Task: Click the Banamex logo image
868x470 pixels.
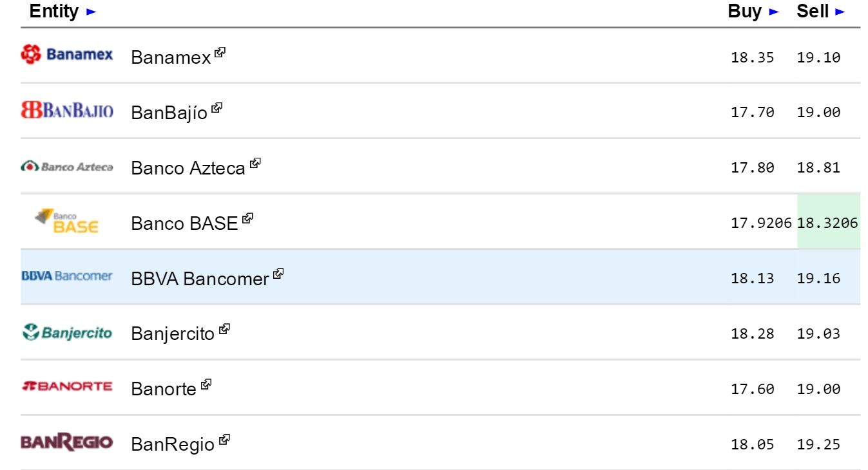Action: click(67, 55)
